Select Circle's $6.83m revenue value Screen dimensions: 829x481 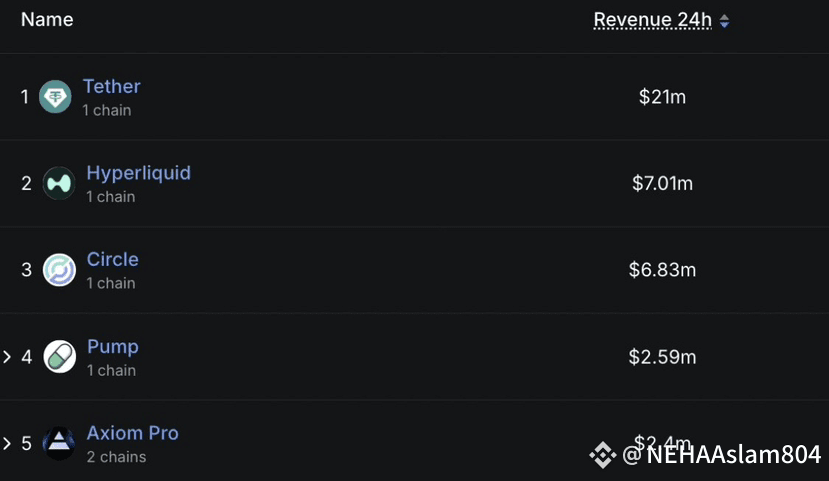pos(662,270)
